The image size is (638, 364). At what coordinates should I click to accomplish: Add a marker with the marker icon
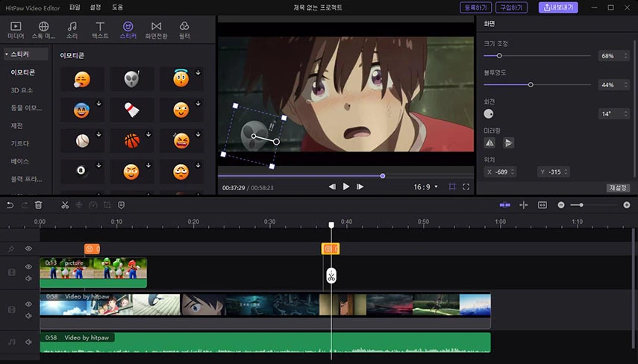coord(121,205)
